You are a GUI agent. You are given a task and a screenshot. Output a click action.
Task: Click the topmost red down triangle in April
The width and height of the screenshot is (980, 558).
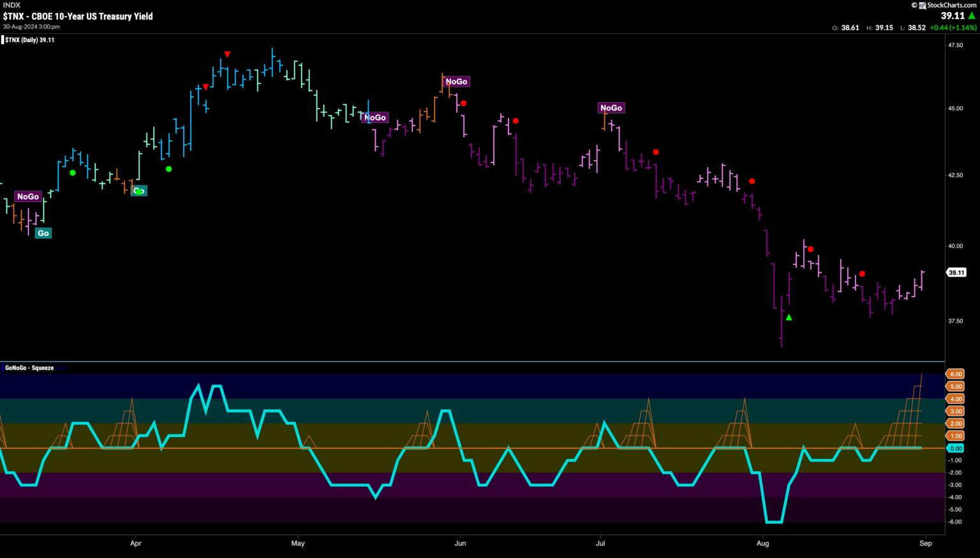click(227, 54)
